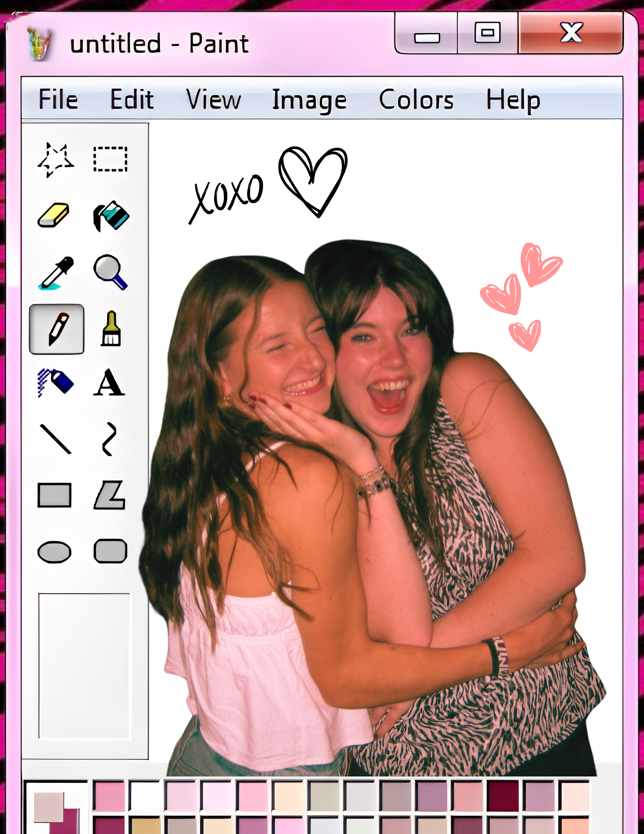Image resolution: width=644 pixels, height=834 pixels.
Task: Click the tool options box below tools
Action: (x=84, y=666)
